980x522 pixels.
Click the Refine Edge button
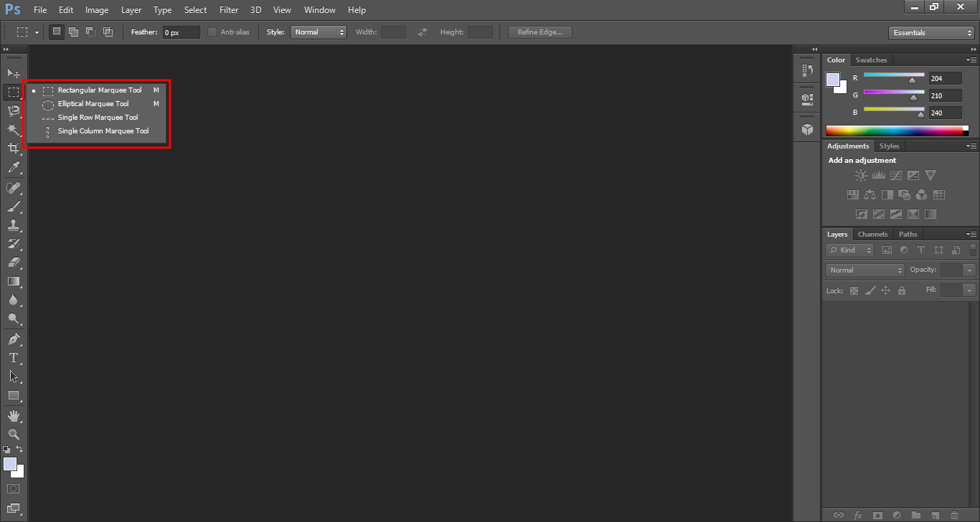(x=540, y=32)
